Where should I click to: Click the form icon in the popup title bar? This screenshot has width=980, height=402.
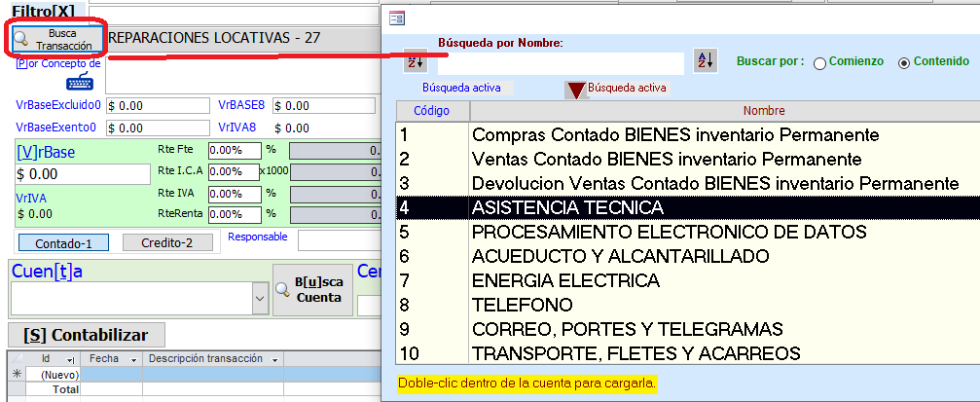tap(397, 17)
